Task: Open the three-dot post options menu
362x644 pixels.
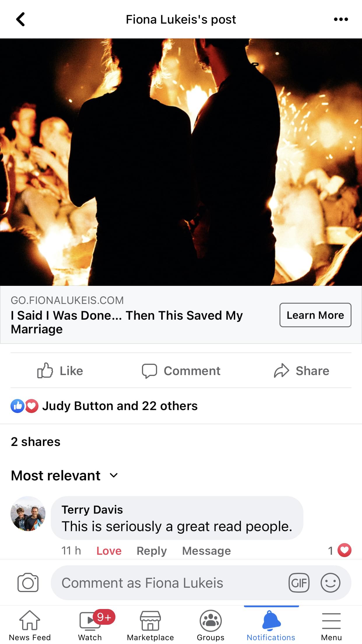Action: pyautogui.click(x=341, y=20)
